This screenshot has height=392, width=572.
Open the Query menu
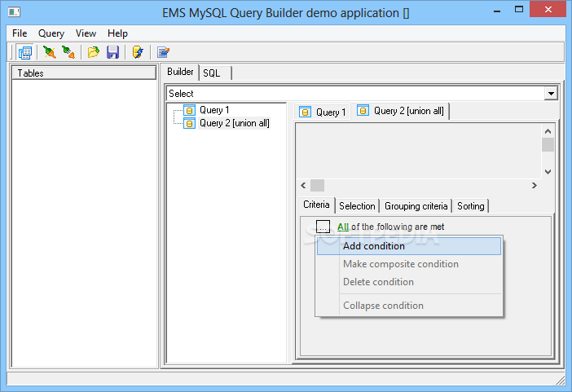pyautogui.click(x=51, y=33)
